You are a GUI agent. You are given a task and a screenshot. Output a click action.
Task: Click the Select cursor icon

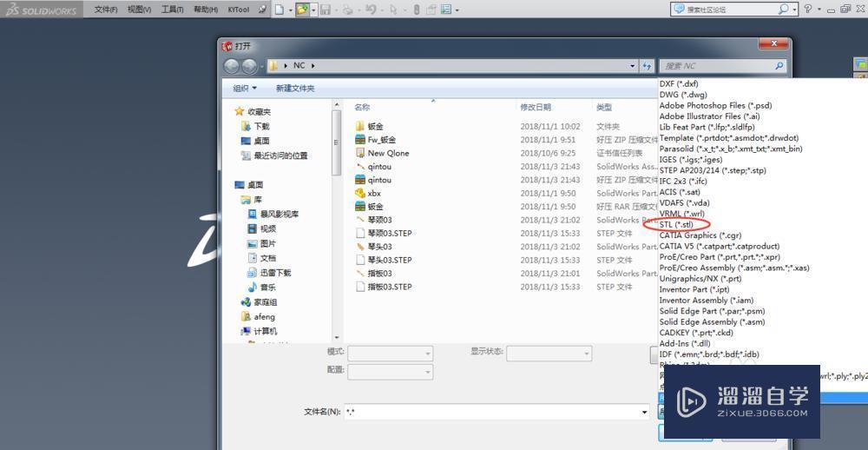(393, 10)
